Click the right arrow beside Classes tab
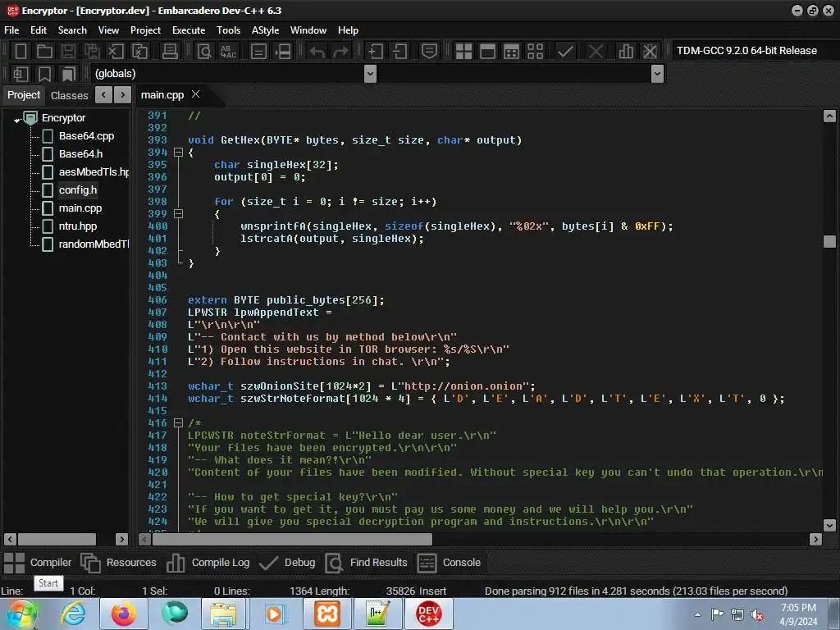Viewport: 840px width, 630px height. coord(123,95)
